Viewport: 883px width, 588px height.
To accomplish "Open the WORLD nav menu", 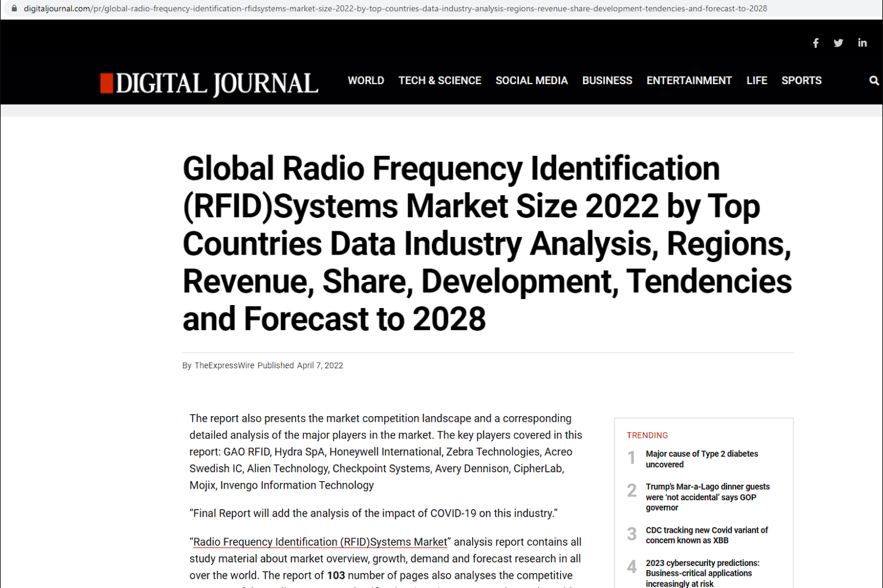I will [366, 80].
